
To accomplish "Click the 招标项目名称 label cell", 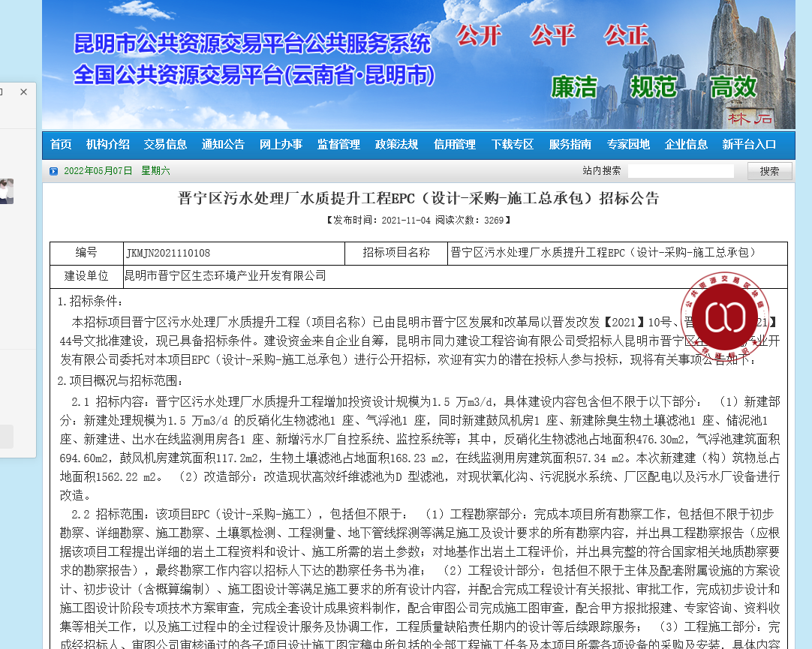I will click(396, 253).
